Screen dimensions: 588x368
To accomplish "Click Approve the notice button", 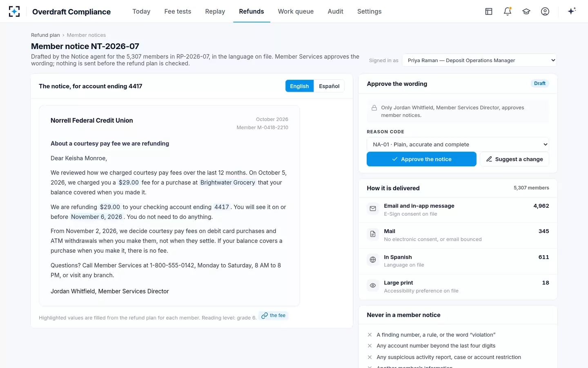I will coord(421,159).
